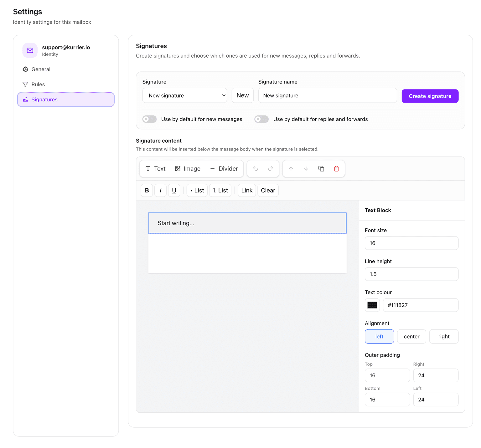Screen dimensions: 481x448
Task: Click the Signature content heading
Action: point(159,141)
